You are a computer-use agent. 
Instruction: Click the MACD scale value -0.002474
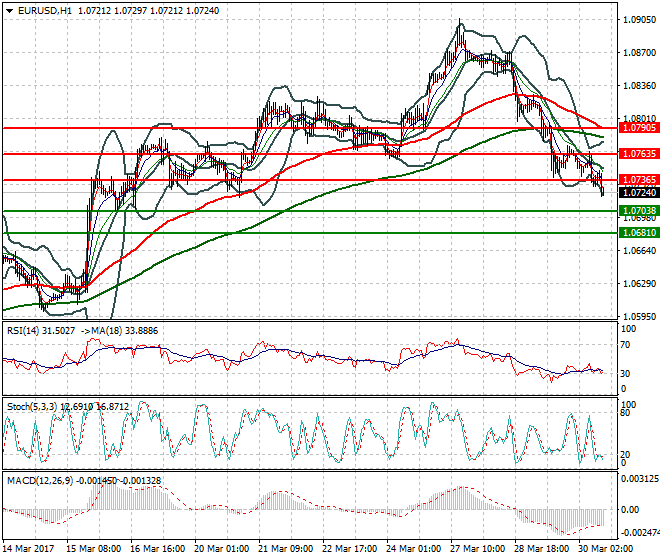pos(639,533)
